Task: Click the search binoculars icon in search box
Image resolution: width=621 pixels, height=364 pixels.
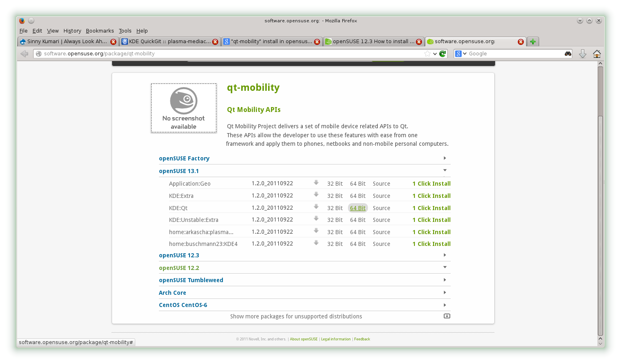Action: [x=568, y=54]
